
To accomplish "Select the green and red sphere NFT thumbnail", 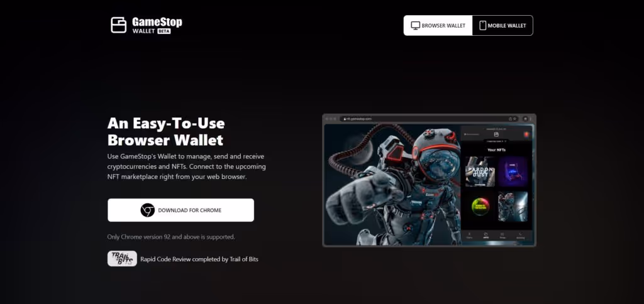I will pyautogui.click(x=480, y=207).
